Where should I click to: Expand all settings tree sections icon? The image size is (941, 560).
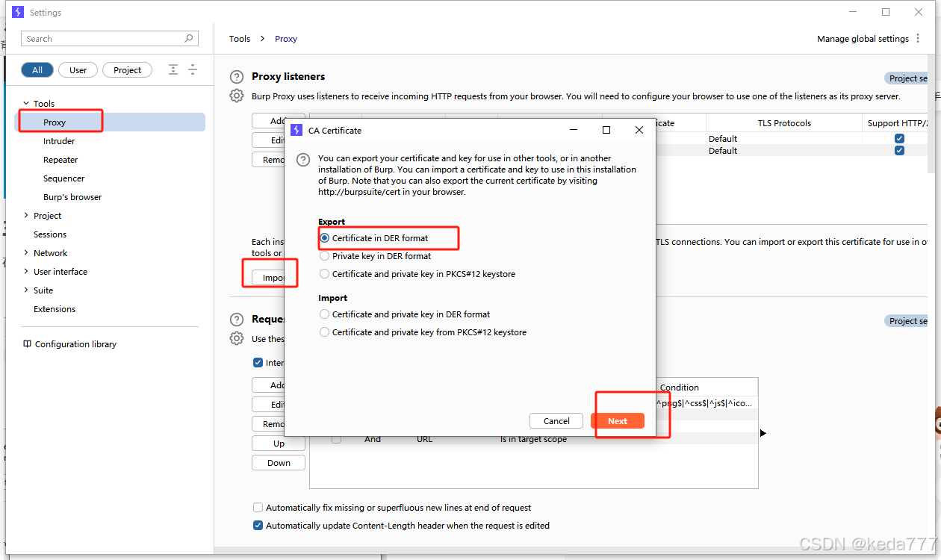click(x=173, y=69)
